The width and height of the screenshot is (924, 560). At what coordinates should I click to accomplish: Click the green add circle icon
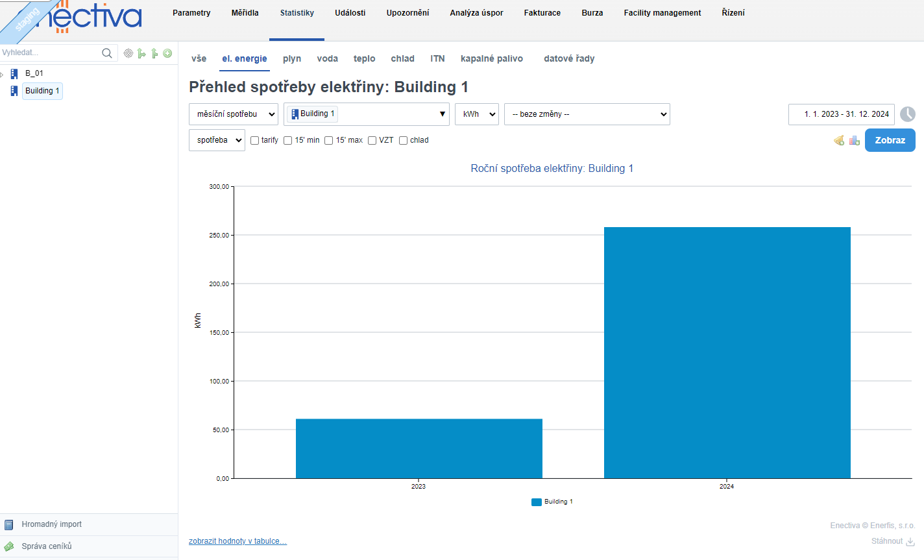167,53
